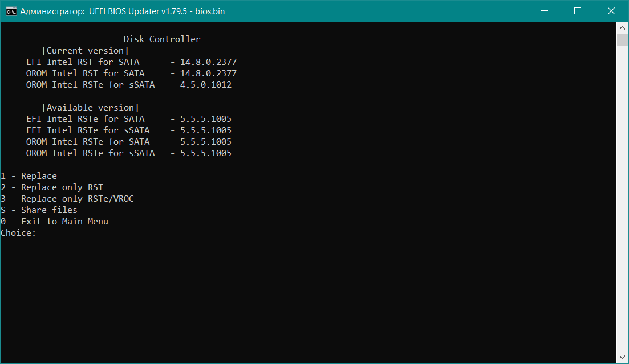Click the '2 - Replace only RST' option

click(52, 187)
